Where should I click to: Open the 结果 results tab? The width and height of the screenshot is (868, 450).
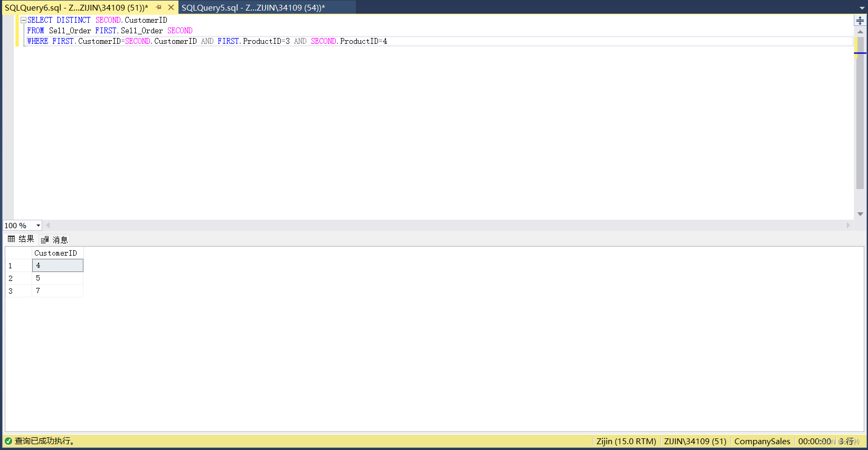[x=21, y=239]
